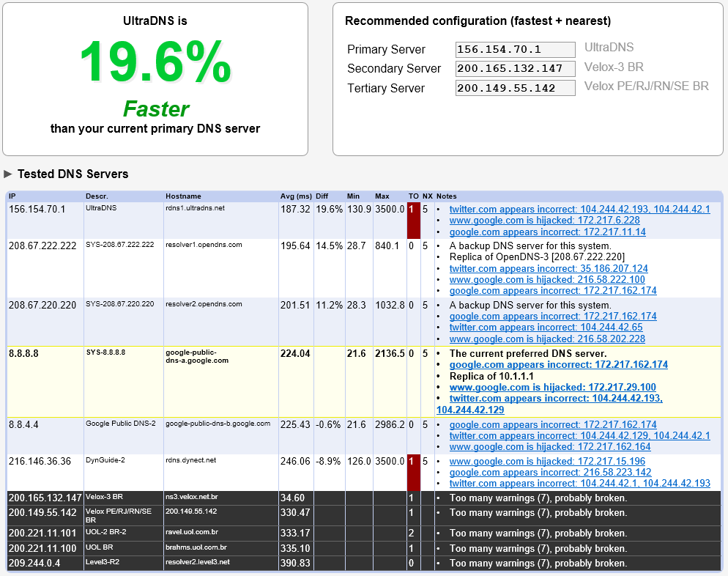Select IP cell 8.8.8.8

point(23,354)
